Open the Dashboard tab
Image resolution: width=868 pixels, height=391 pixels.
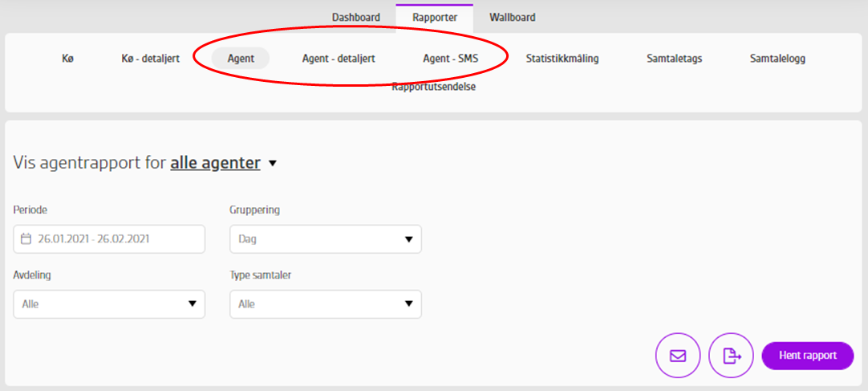[355, 17]
